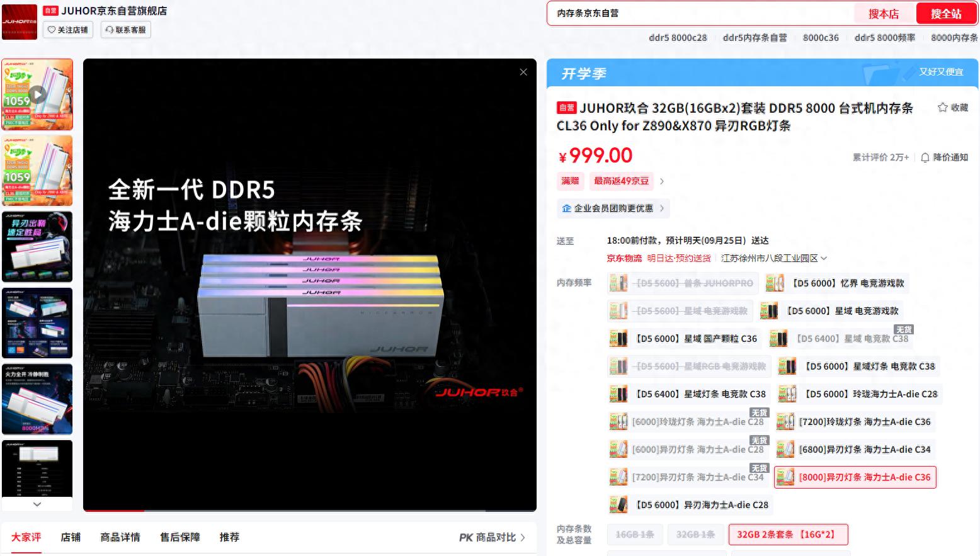Add product to favorites with 收藏 star
The width and height of the screenshot is (980, 556).
coord(952,108)
